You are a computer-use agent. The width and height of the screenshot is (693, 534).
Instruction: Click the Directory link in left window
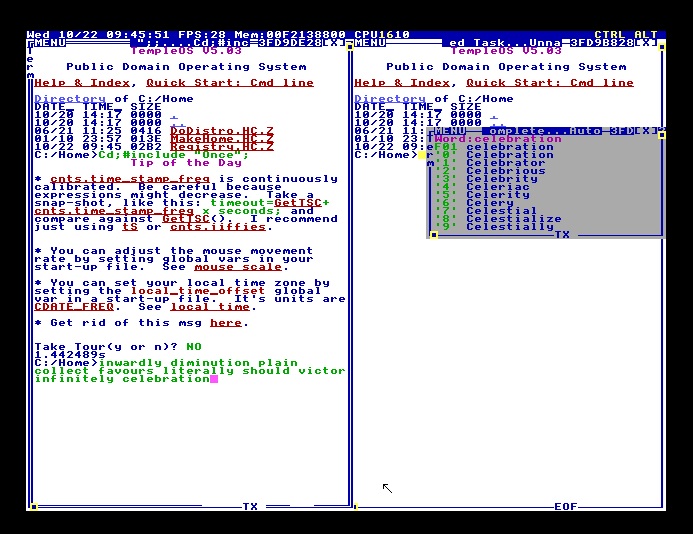(70, 99)
